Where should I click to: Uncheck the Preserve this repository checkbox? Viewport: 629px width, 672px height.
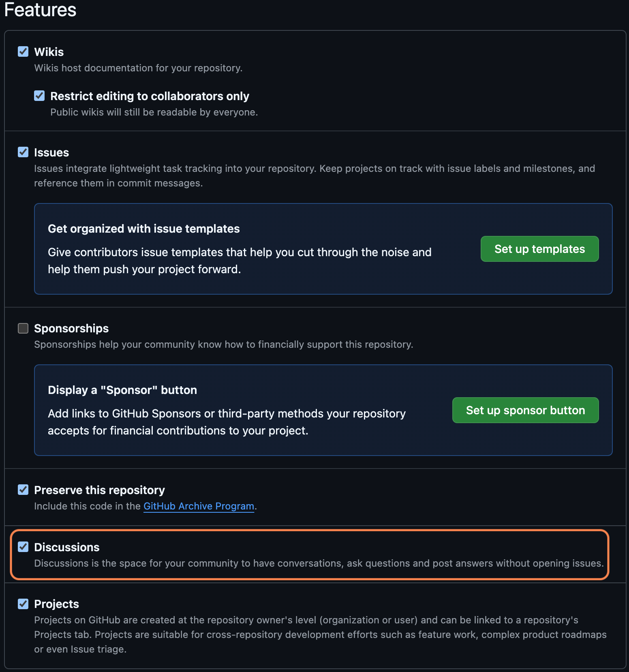point(23,490)
